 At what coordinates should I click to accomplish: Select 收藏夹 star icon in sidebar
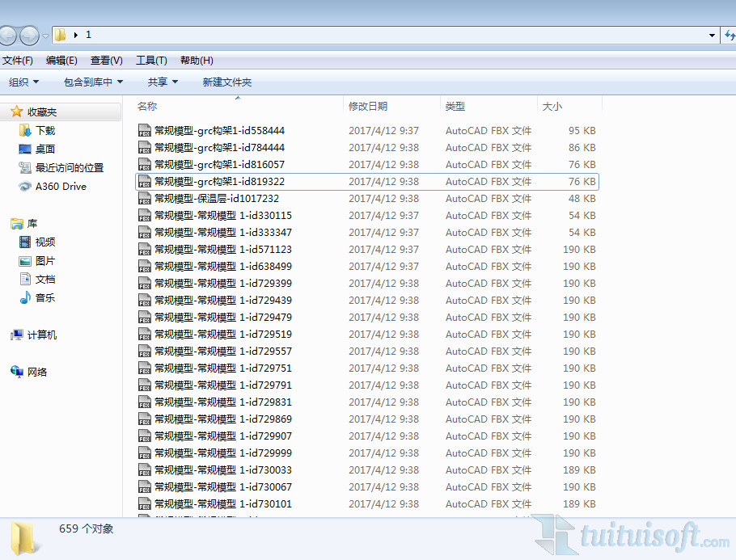[x=16, y=112]
